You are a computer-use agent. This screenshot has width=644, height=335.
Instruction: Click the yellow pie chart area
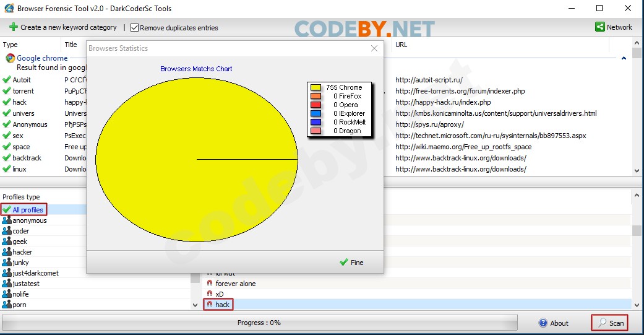[197, 160]
